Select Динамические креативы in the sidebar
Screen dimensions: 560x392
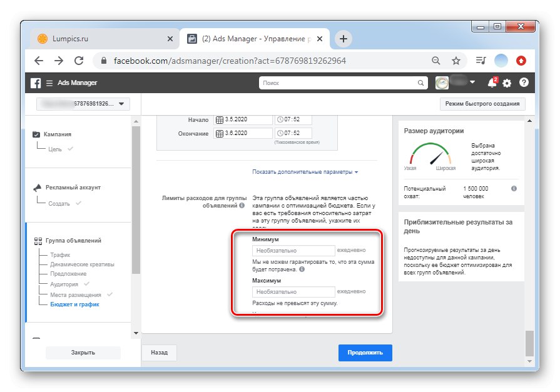pos(82,264)
